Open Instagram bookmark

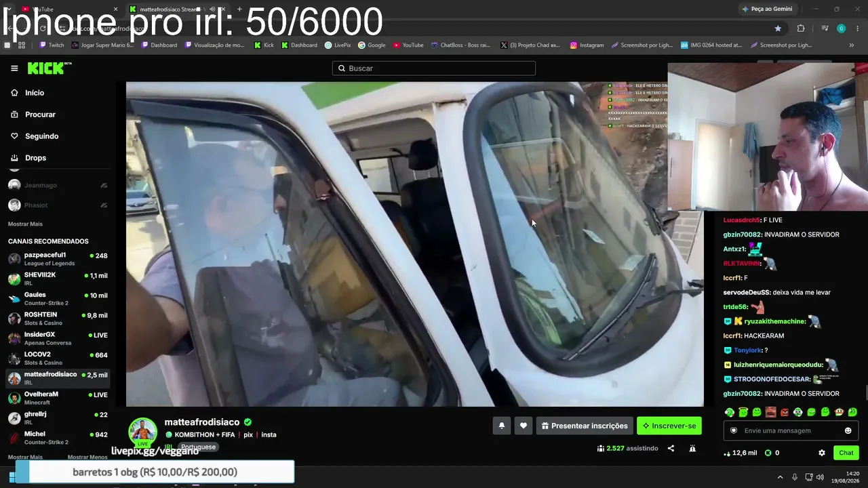click(587, 45)
